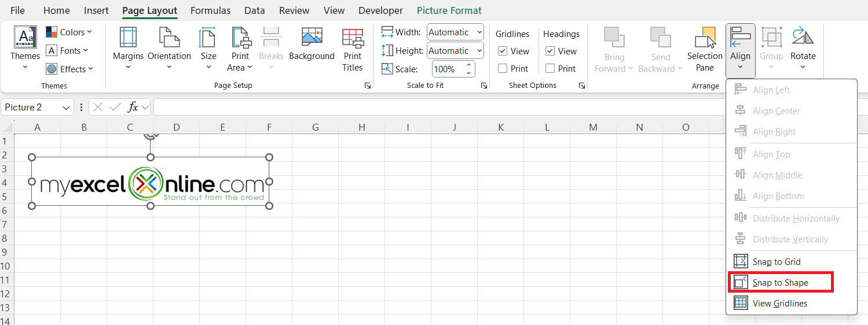The width and height of the screenshot is (868, 325).
Task: Open the Rotate options
Action: point(803,49)
